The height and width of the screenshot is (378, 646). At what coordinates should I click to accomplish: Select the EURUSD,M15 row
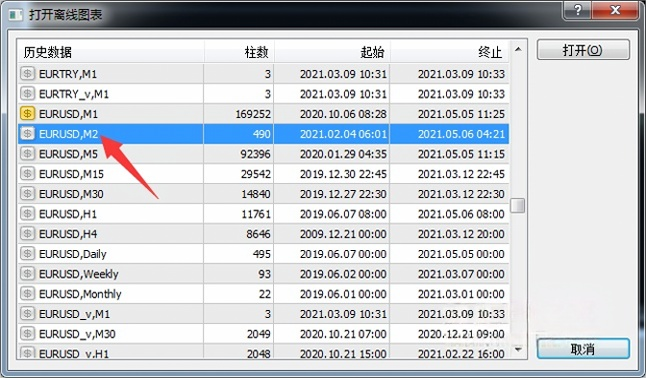pyautogui.click(x=264, y=174)
